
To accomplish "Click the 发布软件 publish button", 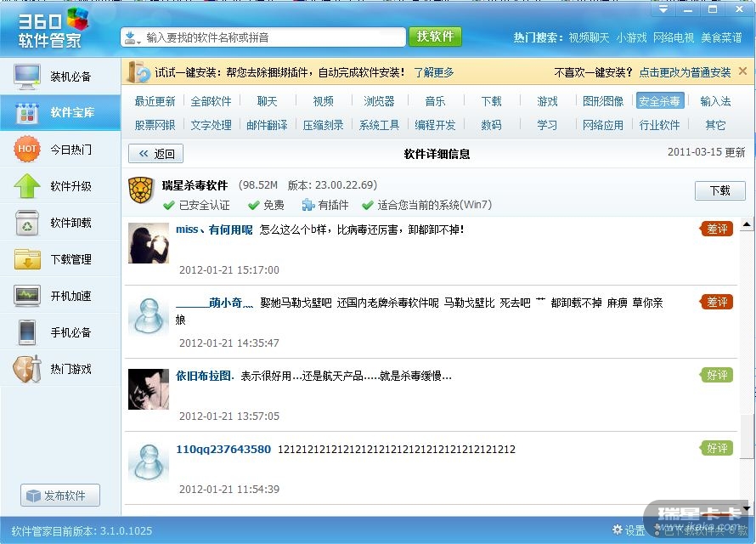I will coord(60,496).
